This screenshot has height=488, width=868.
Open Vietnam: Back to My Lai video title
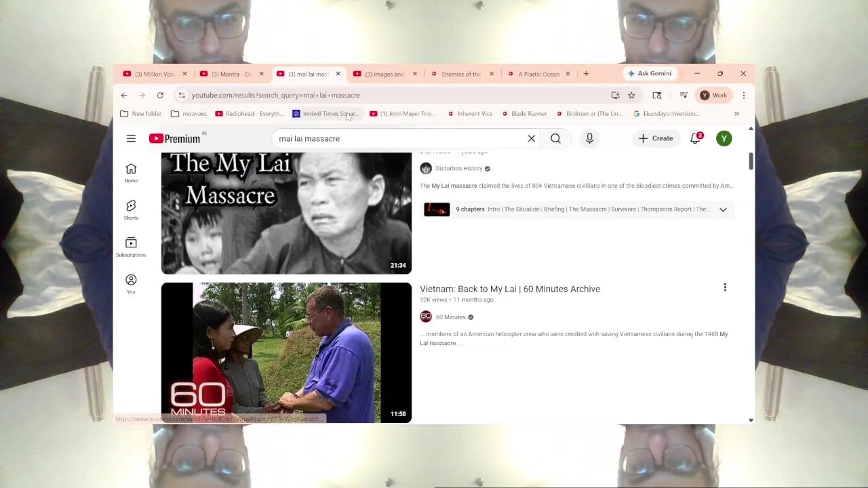(x=510, y=289)
